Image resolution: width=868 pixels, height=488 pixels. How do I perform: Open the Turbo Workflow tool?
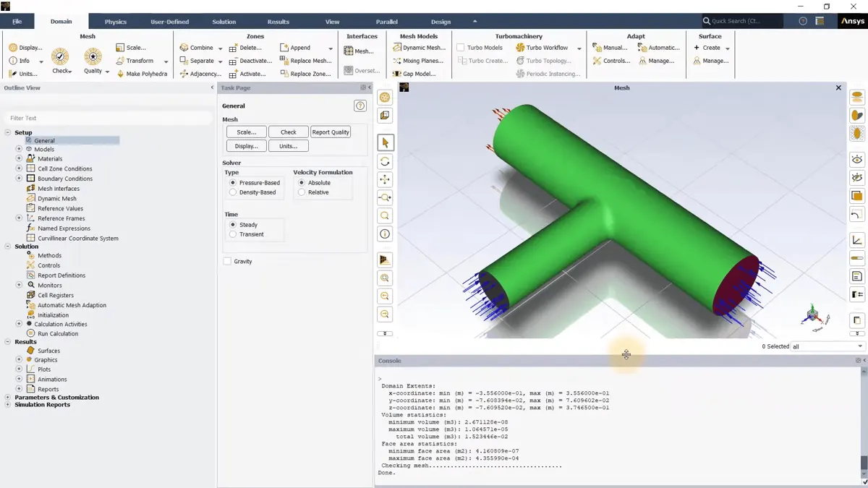(542, 48)
